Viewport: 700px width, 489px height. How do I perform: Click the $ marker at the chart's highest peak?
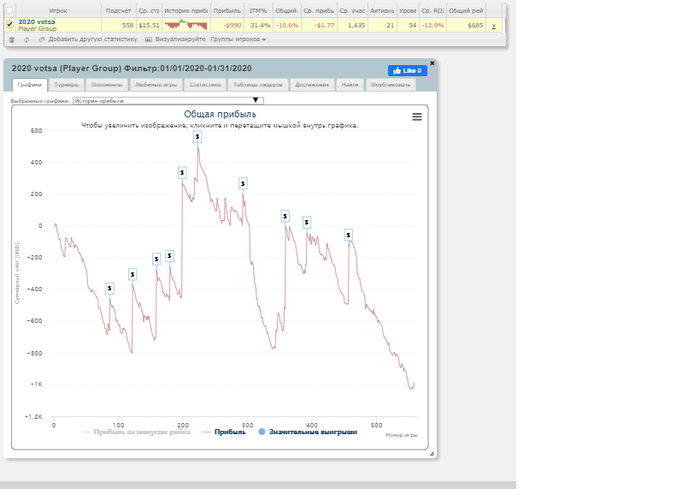point(197,137)
